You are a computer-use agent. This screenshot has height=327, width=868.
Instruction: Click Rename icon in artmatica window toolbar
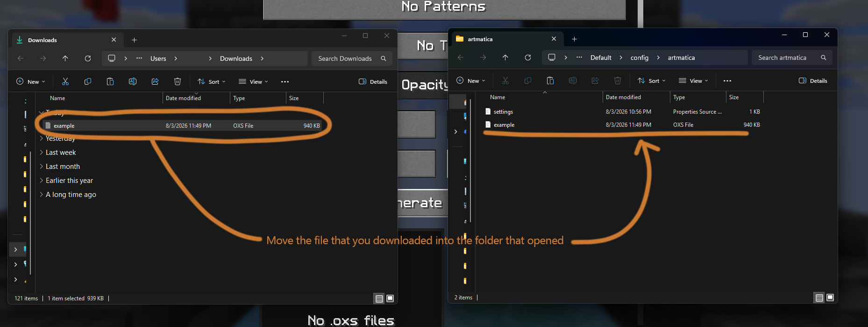(573, 80)
